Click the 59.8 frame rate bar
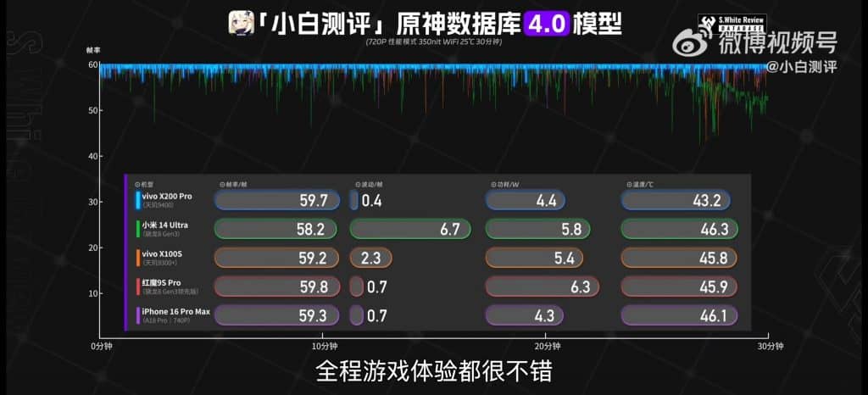 pos(277,287)
